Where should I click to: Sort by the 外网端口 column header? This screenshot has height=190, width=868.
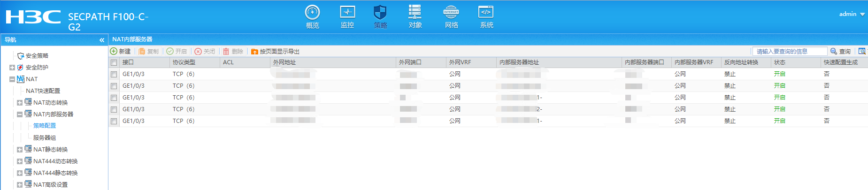pos(421,62)
